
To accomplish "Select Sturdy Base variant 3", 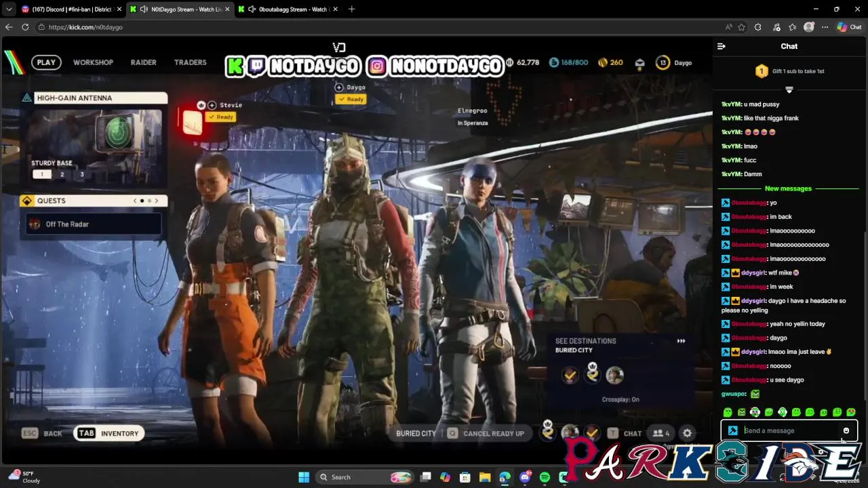I will pos(82,174).
